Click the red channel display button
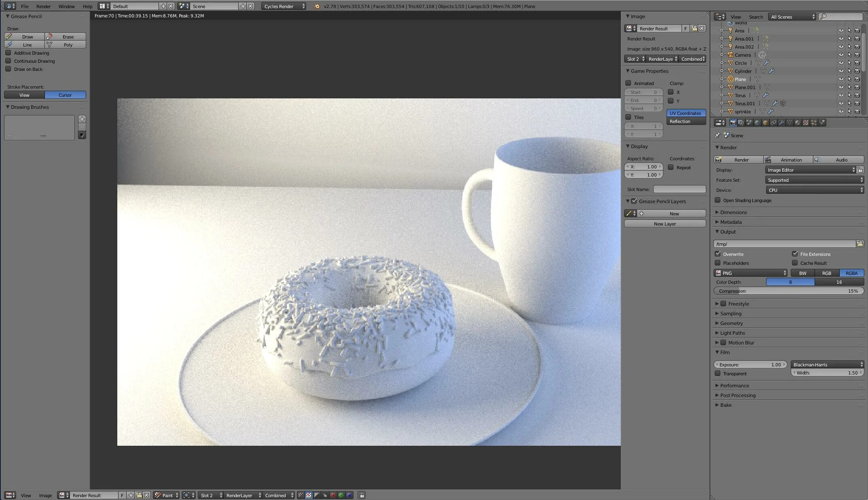The width and height of the screenshot is (868, 500). click(333, 495)
